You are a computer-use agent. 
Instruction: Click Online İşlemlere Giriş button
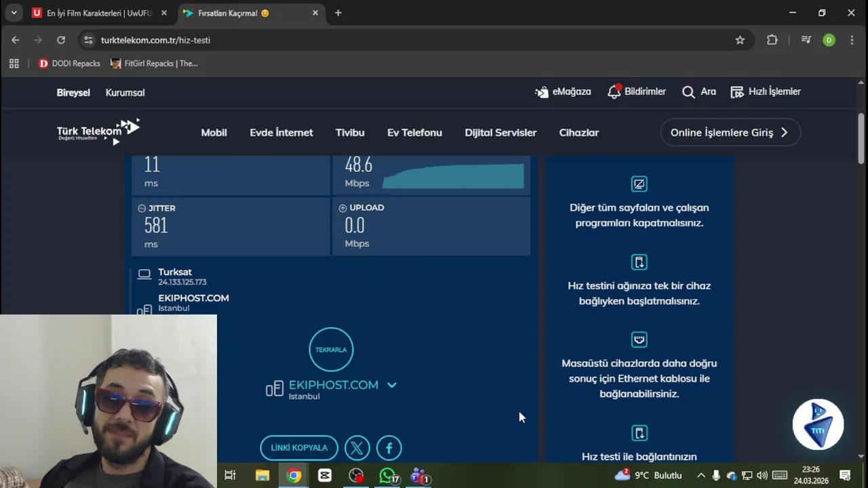[x=730, y=132]
